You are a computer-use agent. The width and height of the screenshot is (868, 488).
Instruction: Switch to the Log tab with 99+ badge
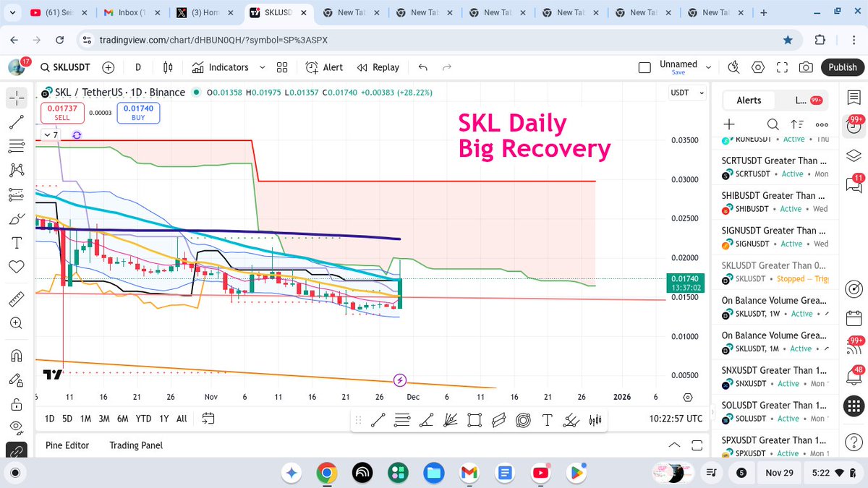point(808,100)
